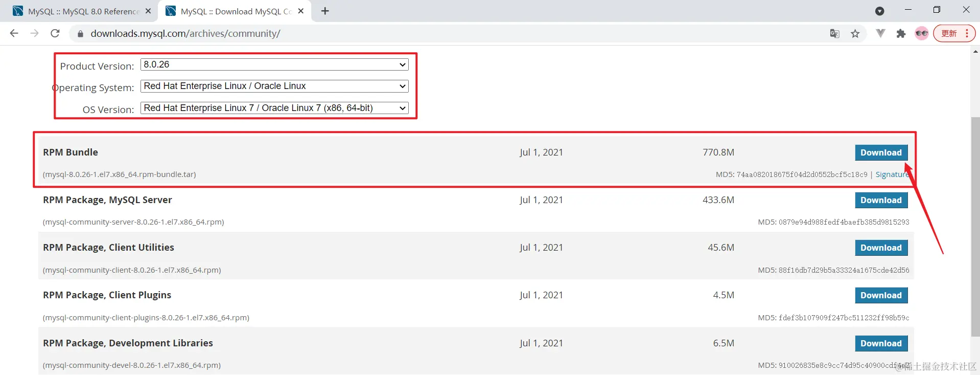The height and width of the screenshot is (375, 980).
Task: Close the Download MySQL Community tab
Action: point(301,11)
